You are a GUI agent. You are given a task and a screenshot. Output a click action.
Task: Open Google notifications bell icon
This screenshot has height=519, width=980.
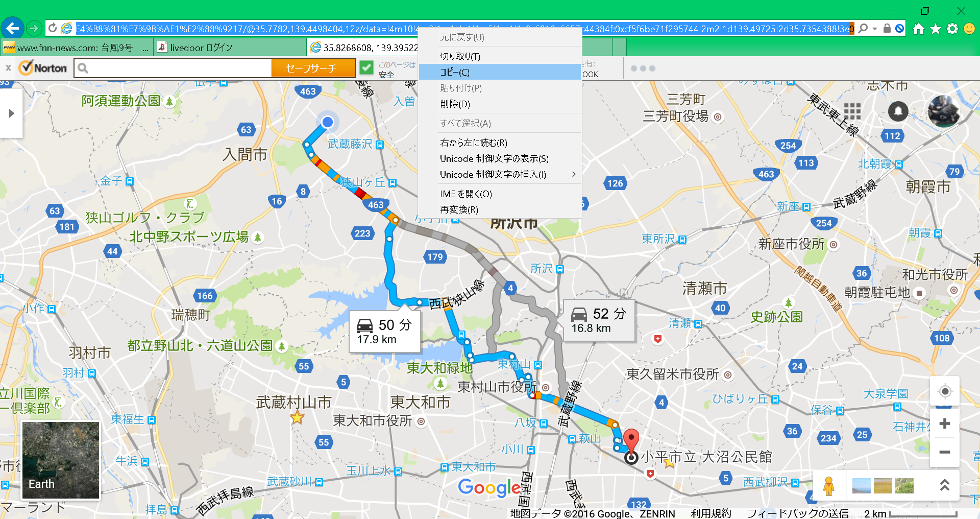pos(898,111)
